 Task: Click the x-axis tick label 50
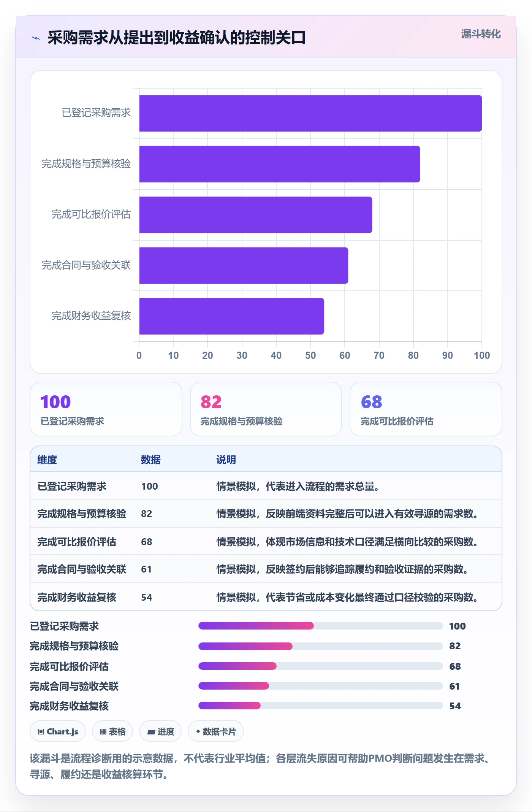pos(310,355)
